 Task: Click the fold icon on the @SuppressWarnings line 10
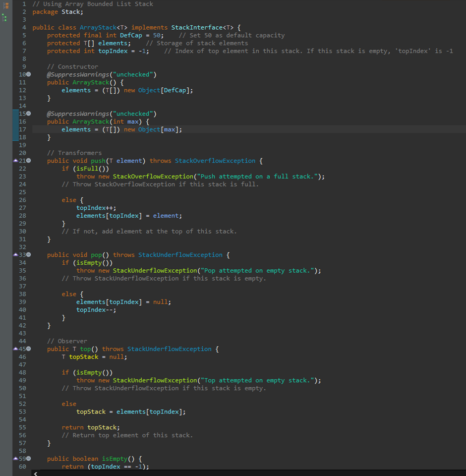[x=28, y=74]
